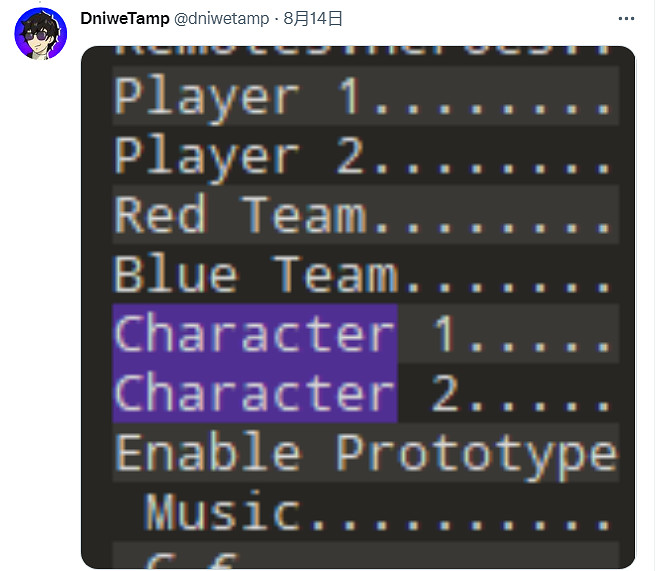This screenshot has width=658, height=571.
Task: Click the word Prototype in the image
Action: (477, 453)
